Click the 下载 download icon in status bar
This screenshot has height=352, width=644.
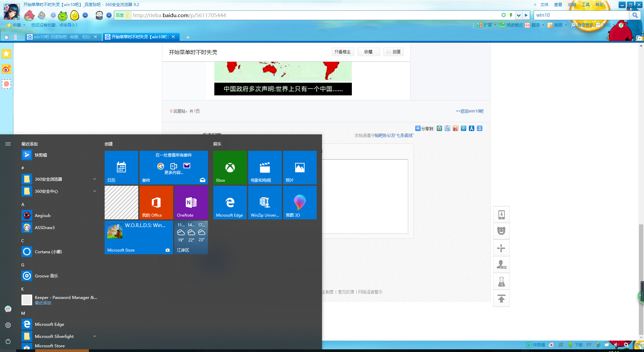(x=575, y=345)
